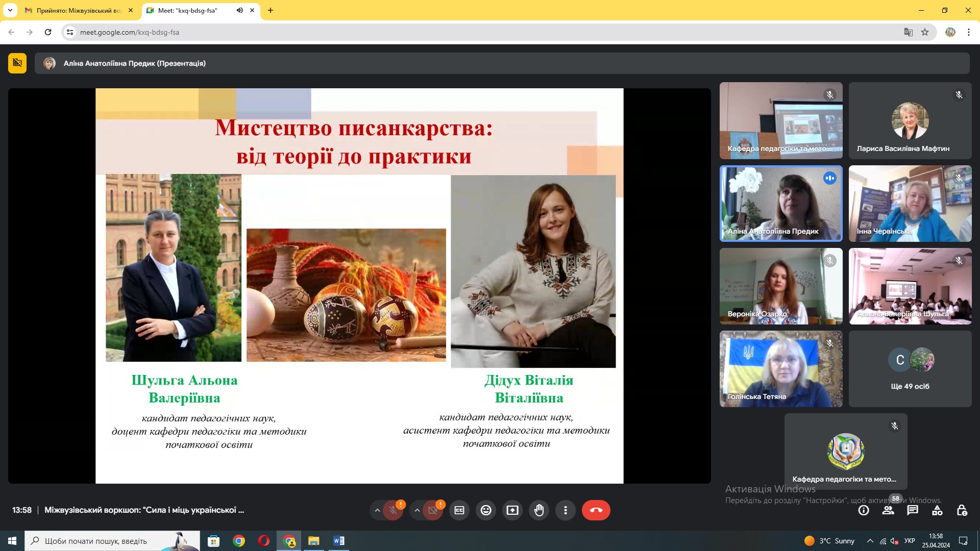Open a new browser tab
Viewport: 980px width, 551px height.
[271, 10]
